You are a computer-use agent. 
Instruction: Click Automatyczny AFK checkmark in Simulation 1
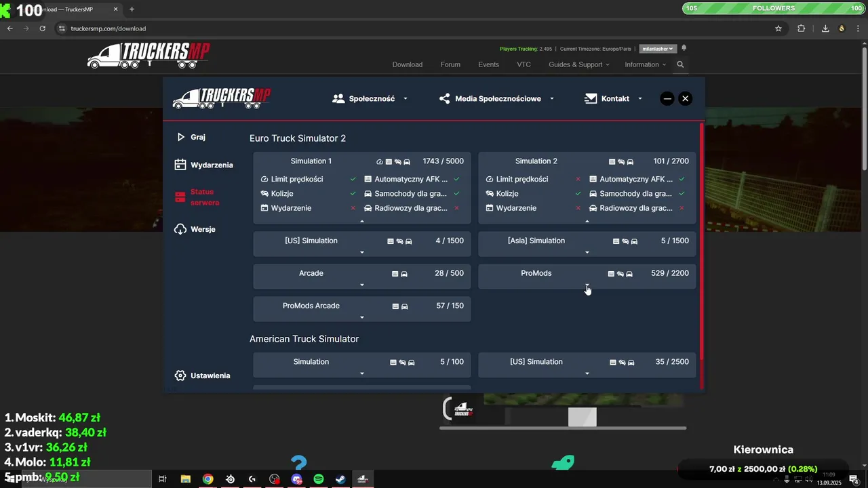click(x=456, y=179)
